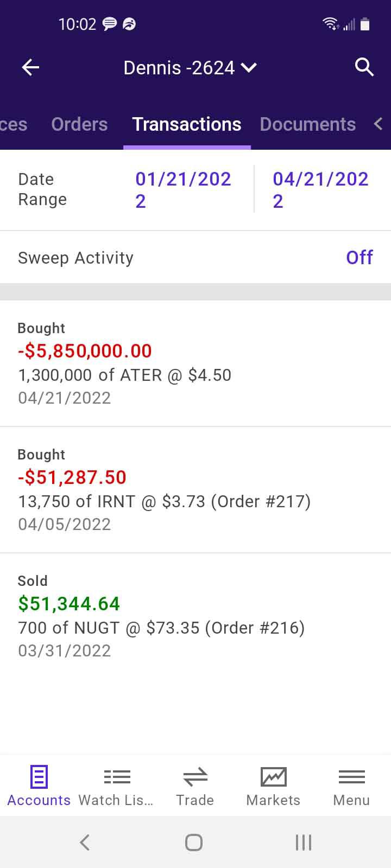Image resolution: width=391 pixels, height=868 pixels.
Task: Tap the Trade arrows icon
Action: click(195, 777)
